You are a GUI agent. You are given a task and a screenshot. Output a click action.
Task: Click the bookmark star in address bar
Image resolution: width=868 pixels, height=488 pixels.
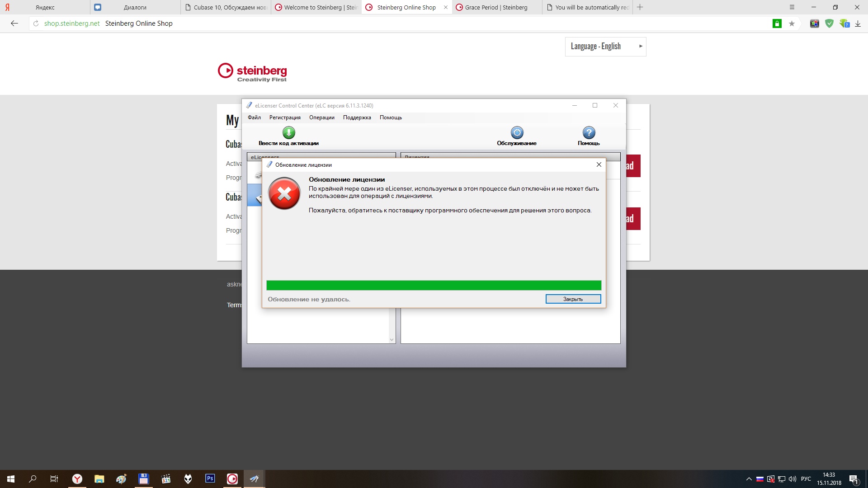(792, 23)
